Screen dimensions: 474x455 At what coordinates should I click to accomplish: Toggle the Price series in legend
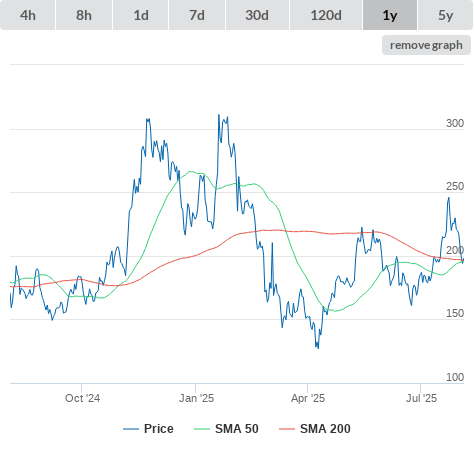pyautogui.click(x=148, y=429)
